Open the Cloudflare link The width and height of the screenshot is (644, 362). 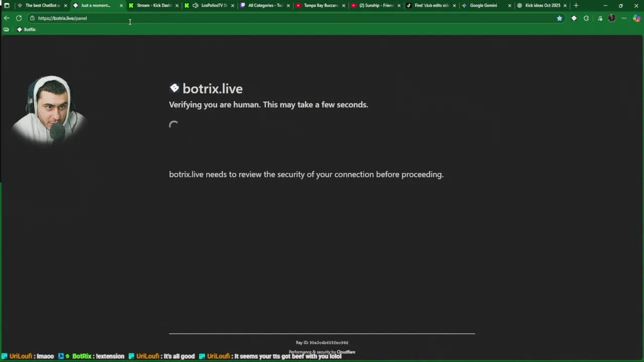(346, 352)
